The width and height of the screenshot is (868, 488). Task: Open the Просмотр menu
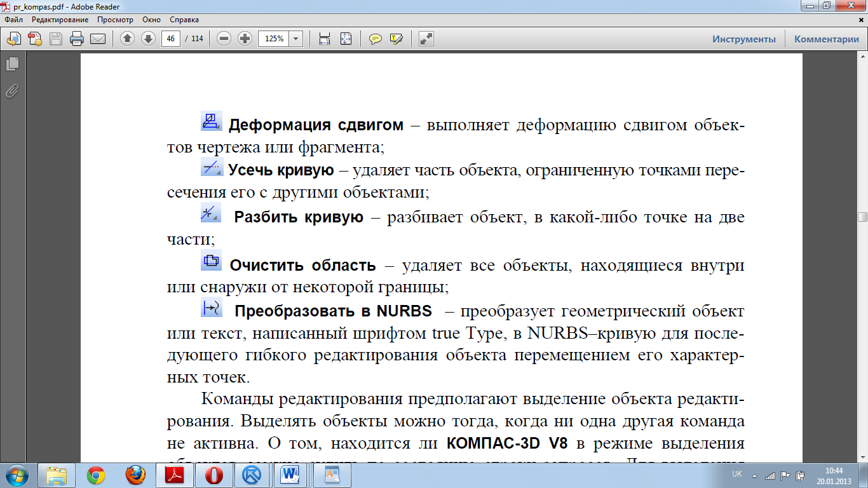pyautogui.click(x=115, y=20)
